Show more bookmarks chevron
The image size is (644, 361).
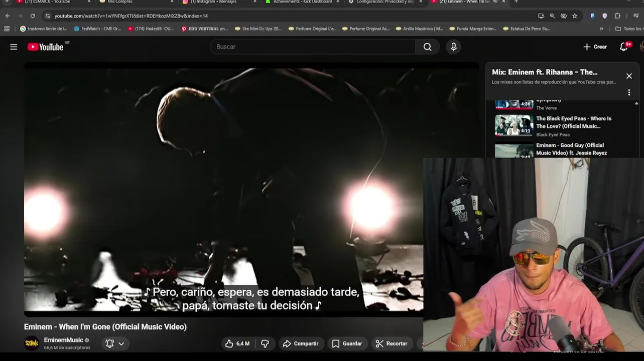601,29
